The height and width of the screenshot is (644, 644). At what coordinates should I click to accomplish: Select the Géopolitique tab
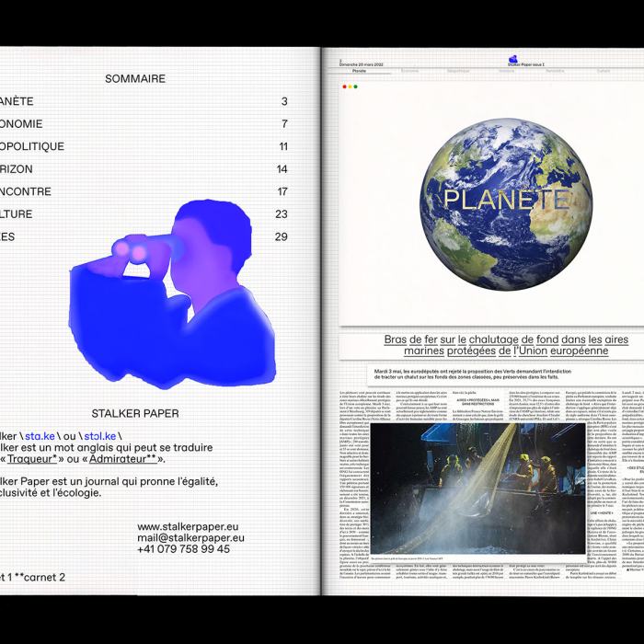pos(458,71)
